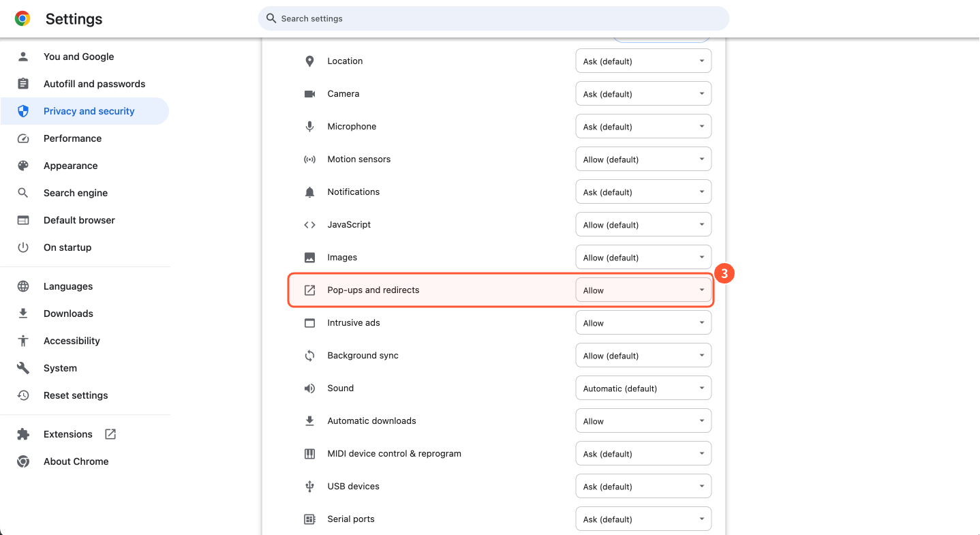This screenshot has width=980, height=535.
Task: Click the USB devices icon
Action: click(x=309, y=487)
